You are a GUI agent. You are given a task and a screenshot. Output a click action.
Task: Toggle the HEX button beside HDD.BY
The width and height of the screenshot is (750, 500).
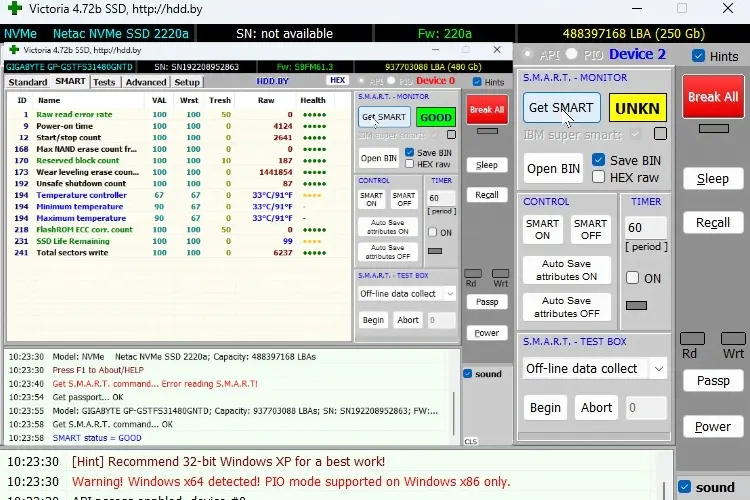click(x=338, y=81)
